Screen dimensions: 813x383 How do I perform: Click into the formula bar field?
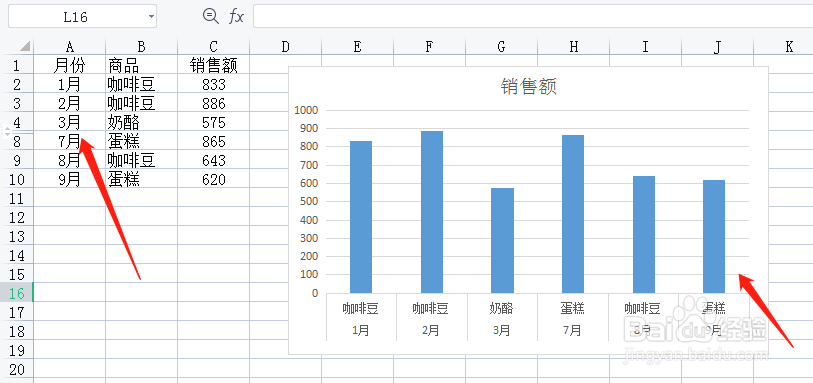(x=533, y=17)
